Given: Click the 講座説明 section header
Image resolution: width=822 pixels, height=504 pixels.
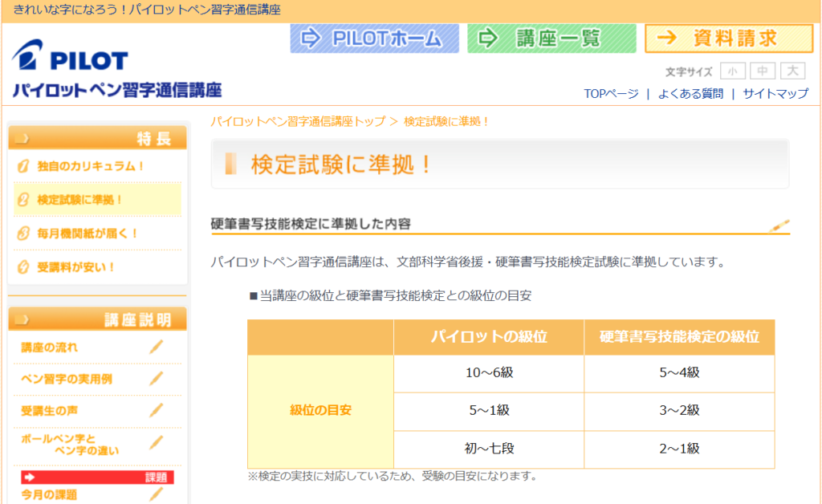Looking at the screenshot, I should click(x=97, y=319).
